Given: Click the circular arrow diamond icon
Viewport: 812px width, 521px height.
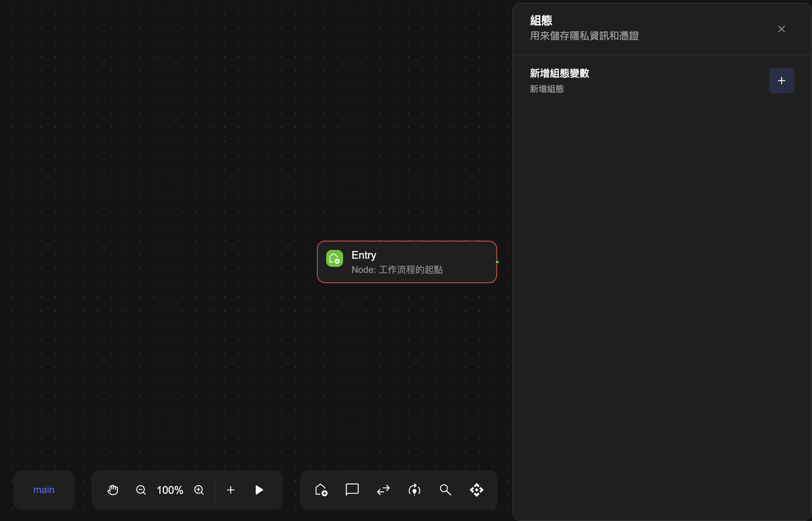Looking at the screenshot, I should click(414, 490).
